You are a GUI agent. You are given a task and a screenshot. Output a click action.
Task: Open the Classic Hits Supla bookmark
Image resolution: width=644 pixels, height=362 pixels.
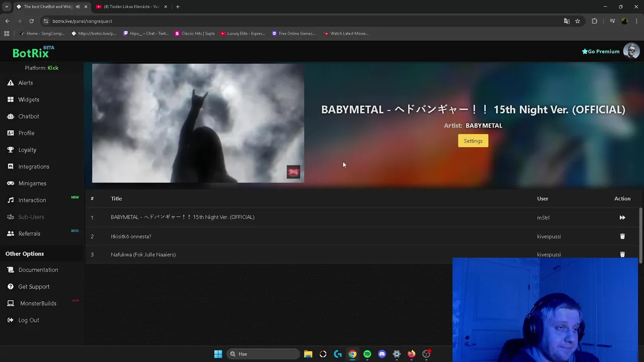(195, 33)
